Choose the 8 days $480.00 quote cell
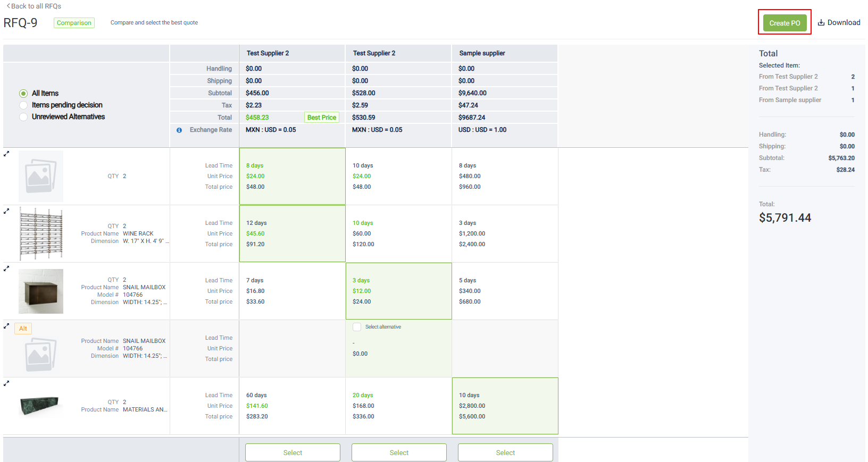The height and width of the screenshot is (462, 868). point(505,176)
